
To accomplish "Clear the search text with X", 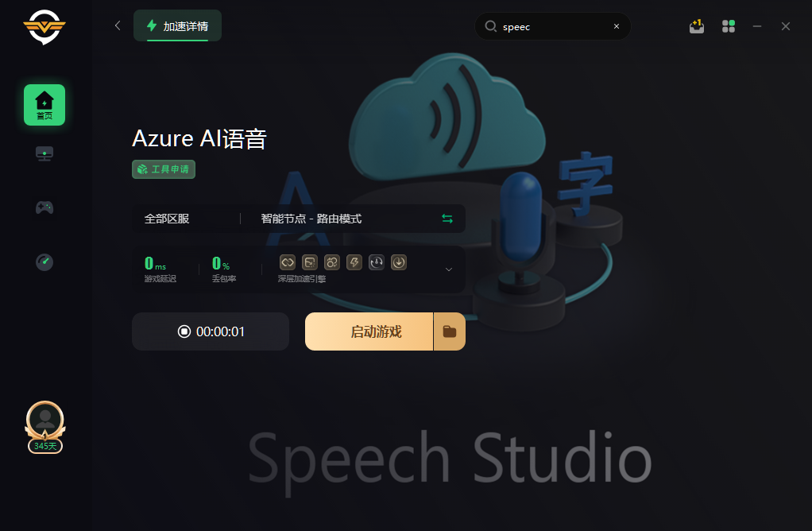I will tap(617, 26).
